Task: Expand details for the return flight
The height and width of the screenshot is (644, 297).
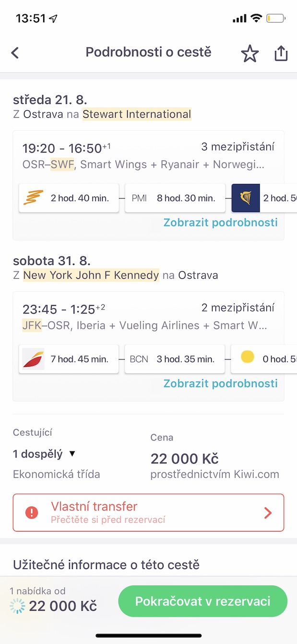Action: point(220,384)
